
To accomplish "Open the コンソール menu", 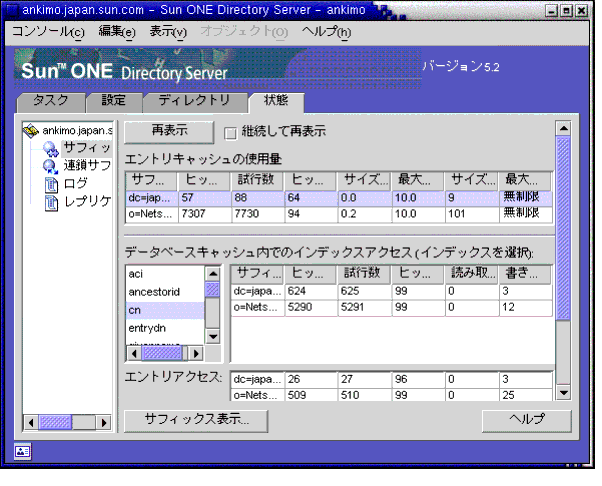I will pyautogui.click(x=48, y=32).
